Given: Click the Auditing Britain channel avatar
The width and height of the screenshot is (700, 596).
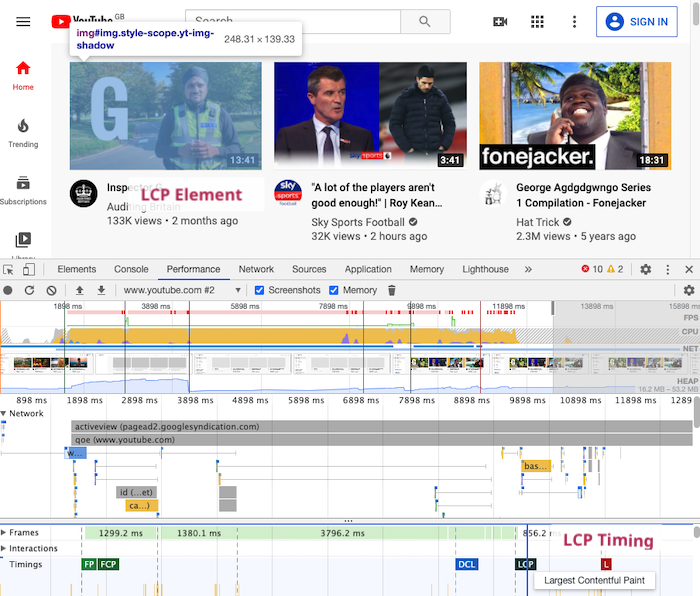Looking at the screenshot, I should click(x=83, y=193).
